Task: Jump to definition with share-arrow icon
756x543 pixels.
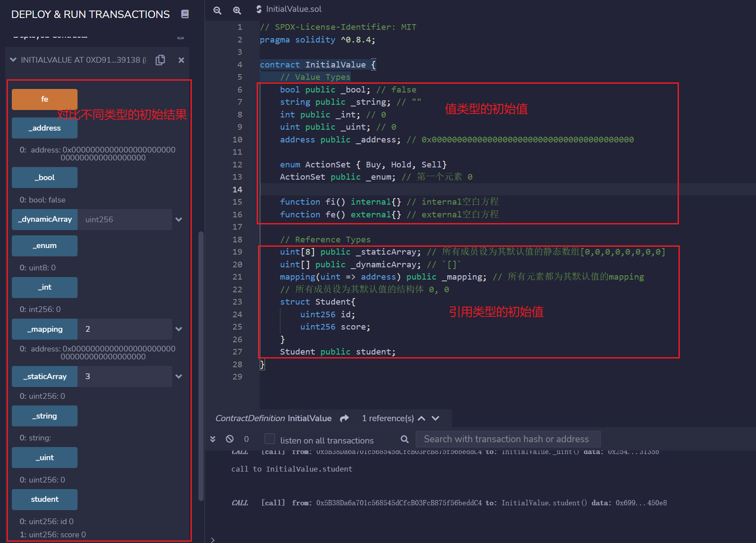Action: point(344,419)
